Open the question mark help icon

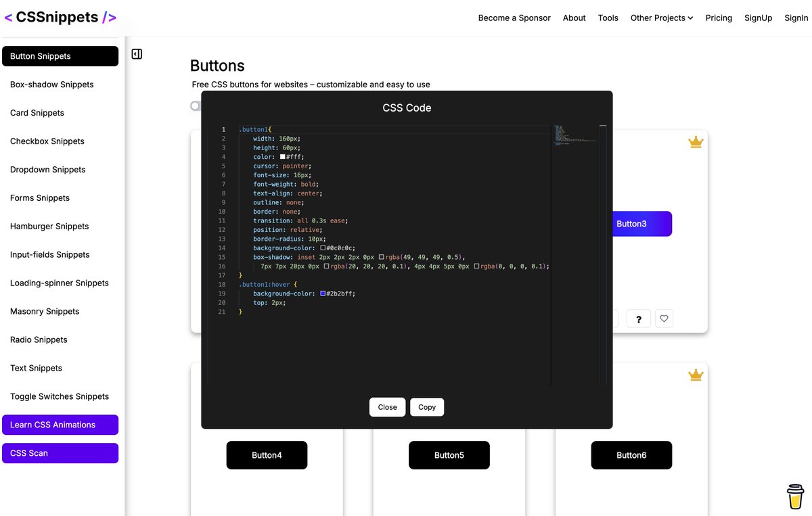click(638, 318)
